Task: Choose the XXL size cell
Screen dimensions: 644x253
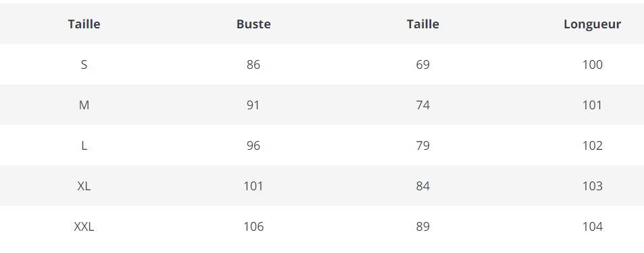Action: pyautogui.click(x=84, y=227)
